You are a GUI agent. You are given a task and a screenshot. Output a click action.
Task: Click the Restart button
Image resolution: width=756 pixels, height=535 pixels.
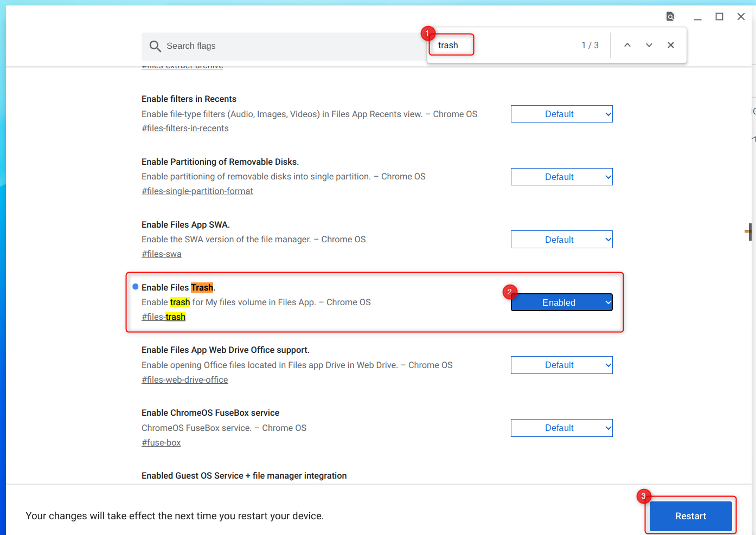691,516
